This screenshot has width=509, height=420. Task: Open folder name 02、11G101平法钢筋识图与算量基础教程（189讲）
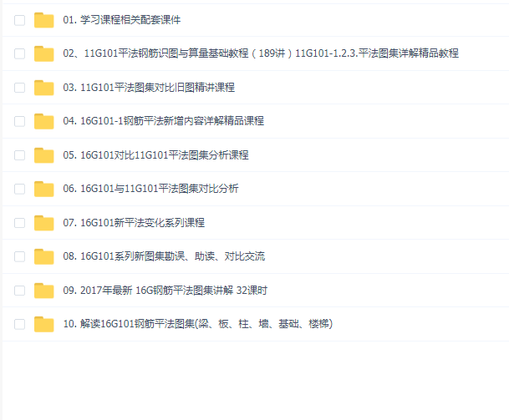pyautogui.click(x=261, y=53)
